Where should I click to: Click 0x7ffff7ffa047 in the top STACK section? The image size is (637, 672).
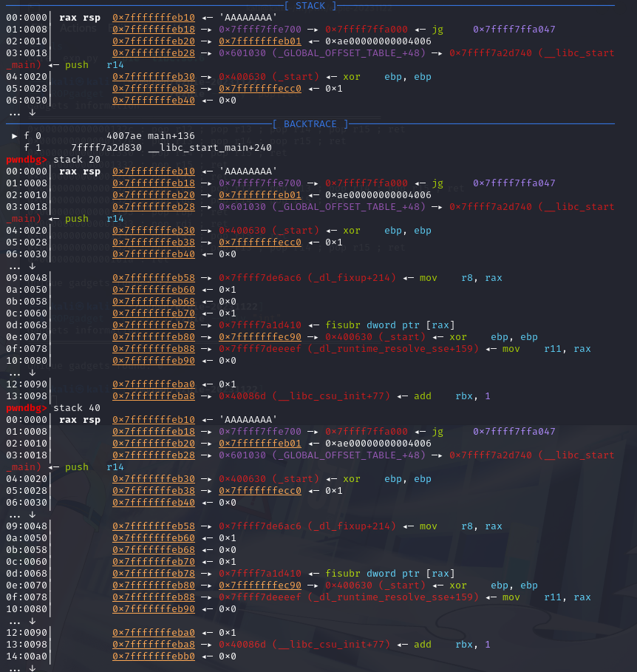pyautogui.click(x=514, y=30)
